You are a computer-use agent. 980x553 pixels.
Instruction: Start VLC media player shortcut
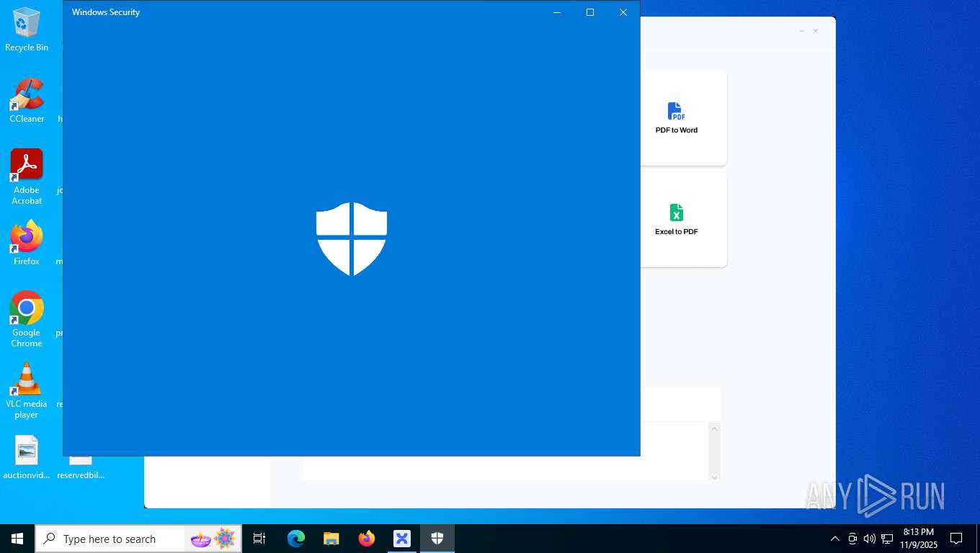coord(27,390)
